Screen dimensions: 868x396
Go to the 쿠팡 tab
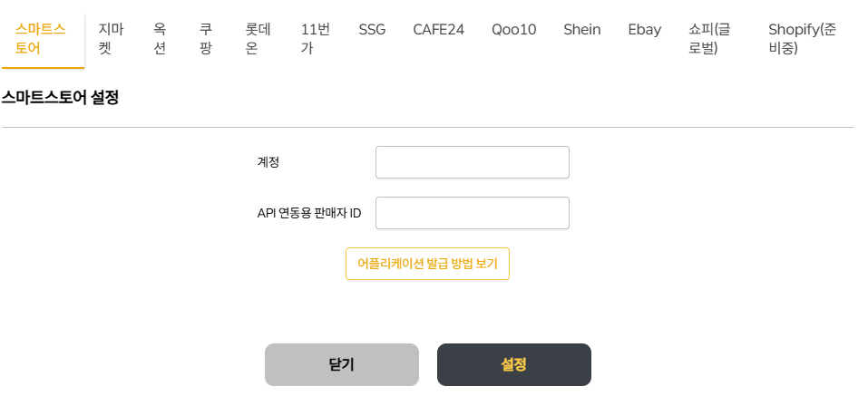[206, 39]
